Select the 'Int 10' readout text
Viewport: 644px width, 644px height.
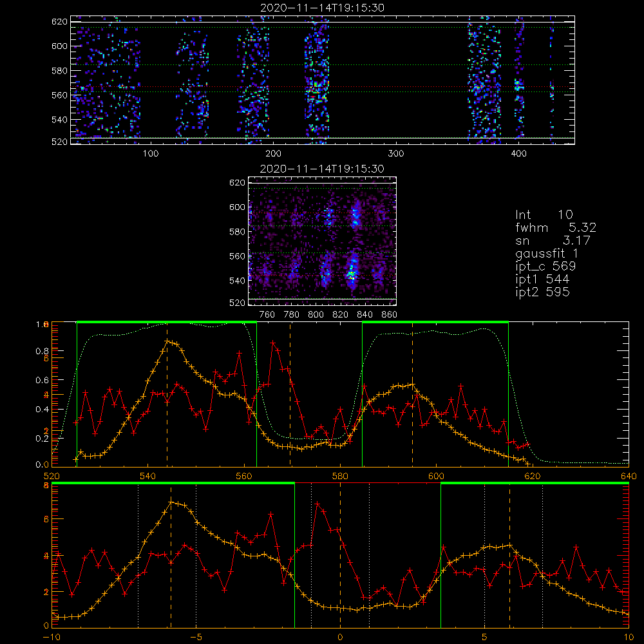tap(544, 214)
